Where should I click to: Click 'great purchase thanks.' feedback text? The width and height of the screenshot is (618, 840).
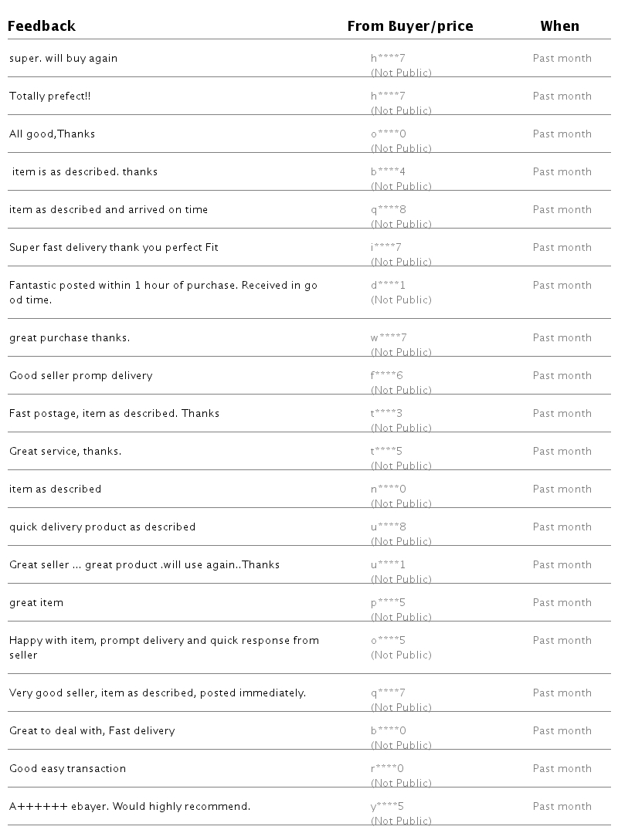tap(70, 338)
